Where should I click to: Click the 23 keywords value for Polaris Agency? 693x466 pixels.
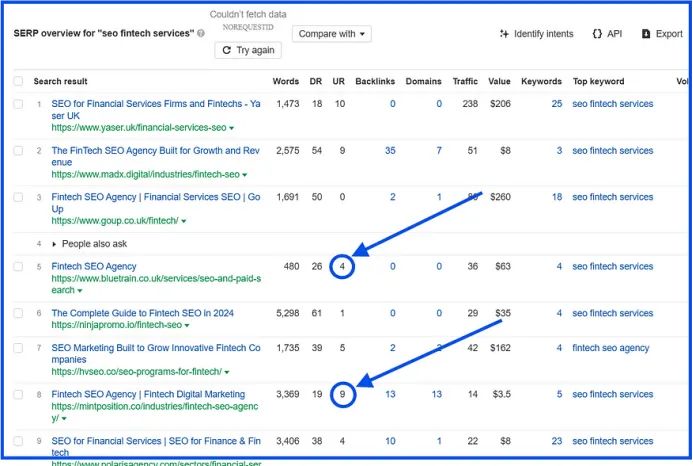tap(557, 441)
